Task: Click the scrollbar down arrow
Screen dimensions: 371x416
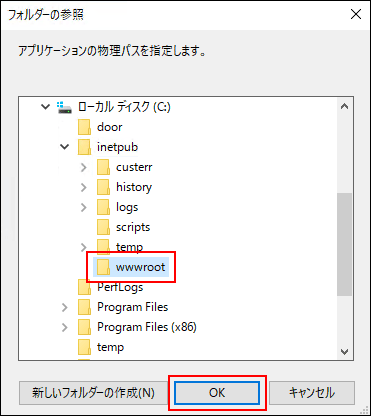Action: click(345, 352)
